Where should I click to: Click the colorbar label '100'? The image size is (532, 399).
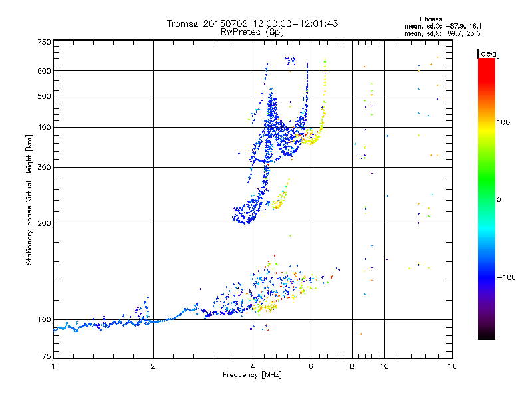(504, 122)
